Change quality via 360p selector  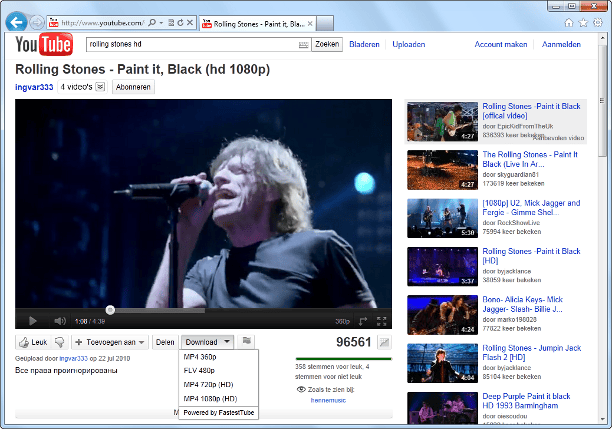coord(342,321)
